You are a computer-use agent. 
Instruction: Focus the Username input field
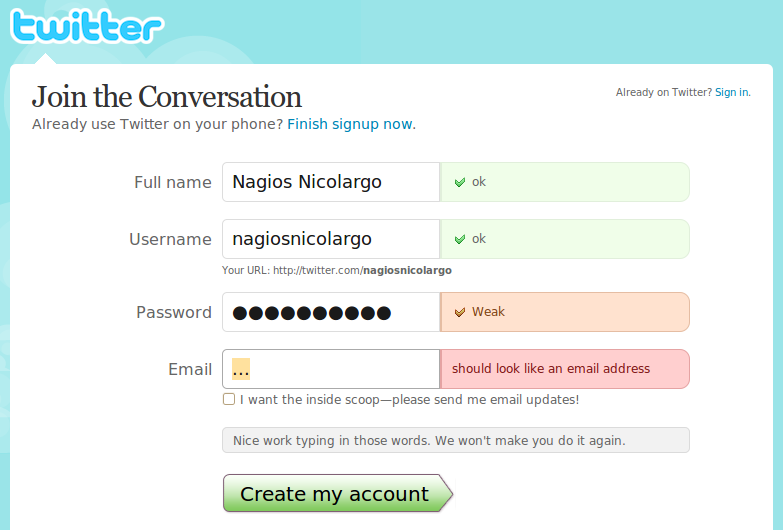tap(331, 239)
